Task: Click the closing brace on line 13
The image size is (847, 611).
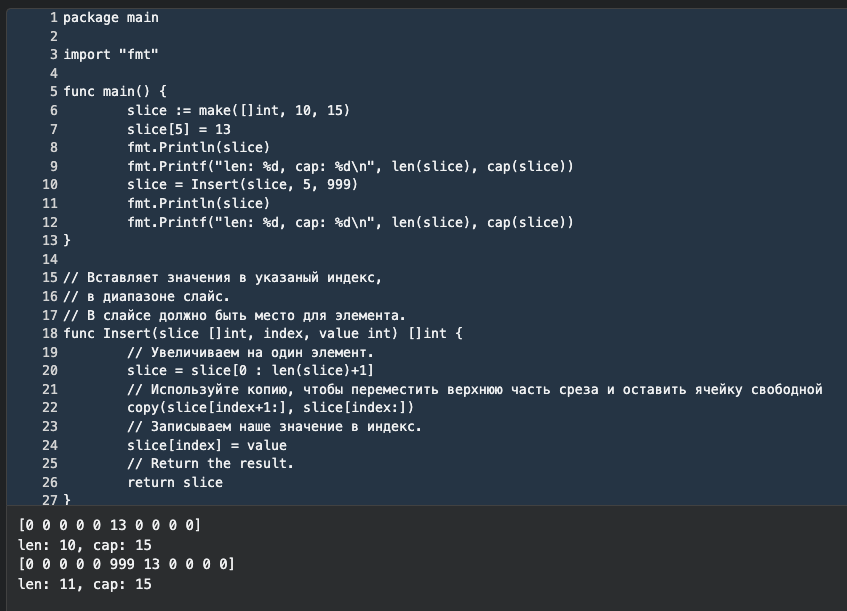Action: (67, 240)
